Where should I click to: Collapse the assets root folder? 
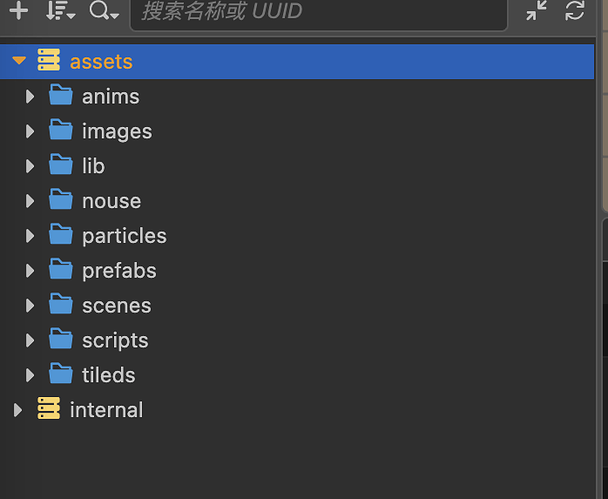(18, 62)
